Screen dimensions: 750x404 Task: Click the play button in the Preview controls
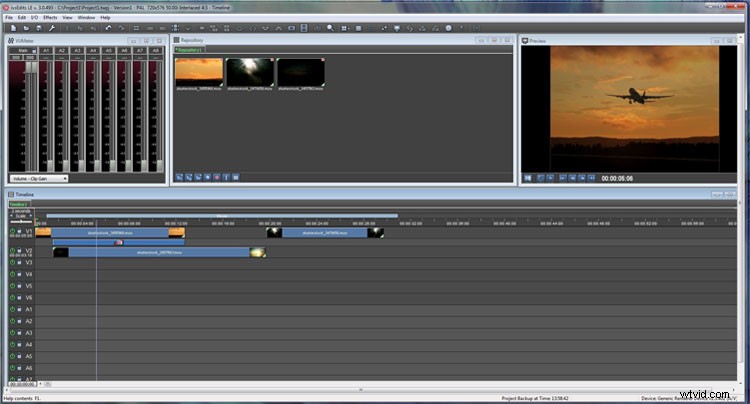pyautogui.click(x=551, y=178)
